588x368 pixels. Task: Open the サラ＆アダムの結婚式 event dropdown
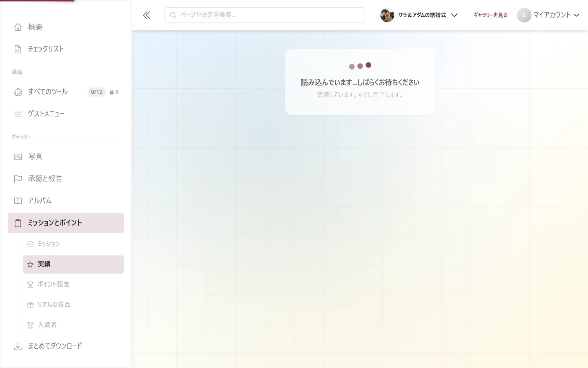[x=419, y=15]
